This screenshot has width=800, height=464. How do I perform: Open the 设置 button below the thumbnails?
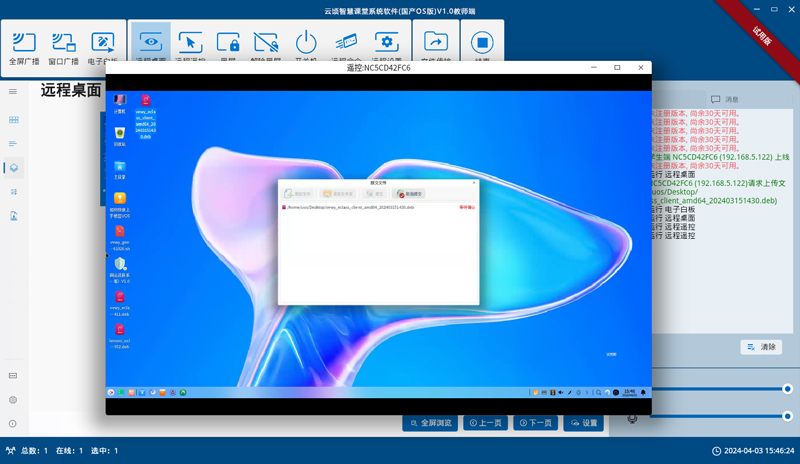coord(584,423)
